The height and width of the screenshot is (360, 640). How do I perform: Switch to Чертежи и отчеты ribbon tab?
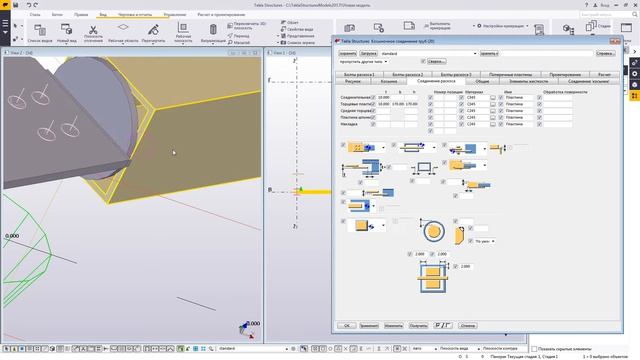135,14
